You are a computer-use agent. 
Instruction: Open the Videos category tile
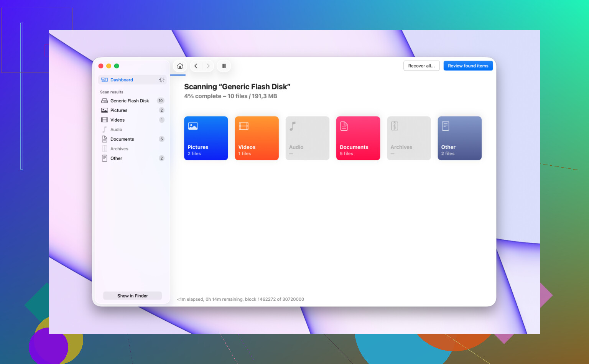(257, 138)
